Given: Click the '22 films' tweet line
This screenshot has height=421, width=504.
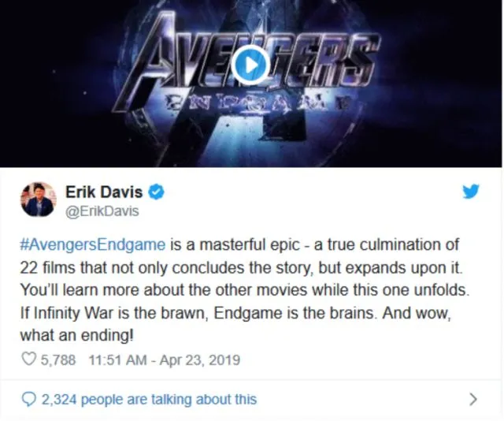Looking at the screenshot, I should point(242,268).
